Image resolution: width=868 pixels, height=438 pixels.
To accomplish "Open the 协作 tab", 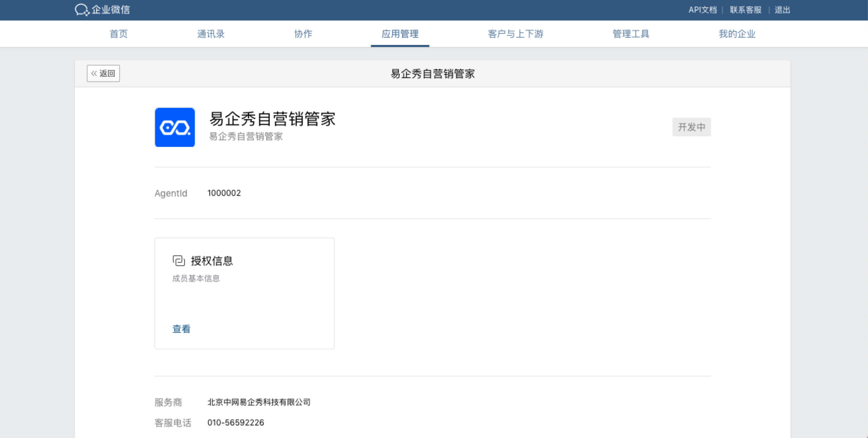I will coord(303,34).
